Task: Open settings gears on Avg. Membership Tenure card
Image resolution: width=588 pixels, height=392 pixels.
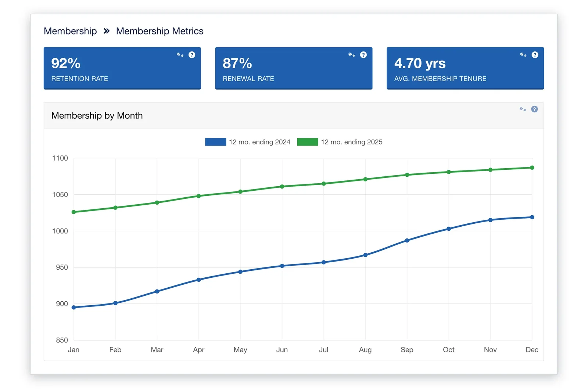Action: 523,55
